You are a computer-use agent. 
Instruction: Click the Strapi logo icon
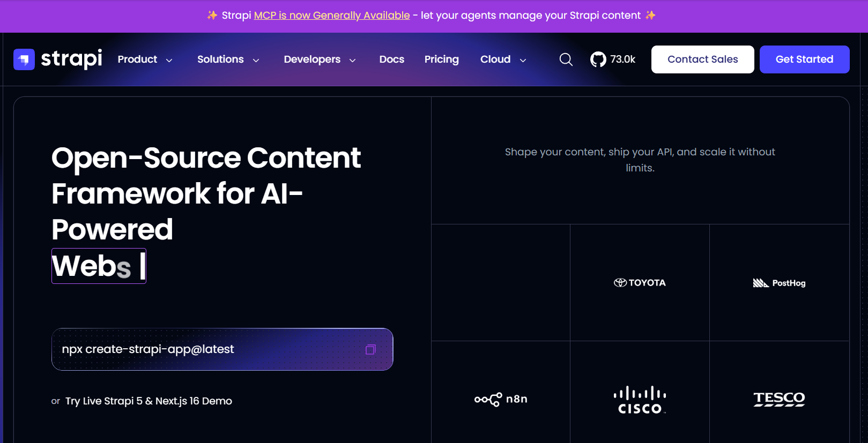(x=24, y=59)
